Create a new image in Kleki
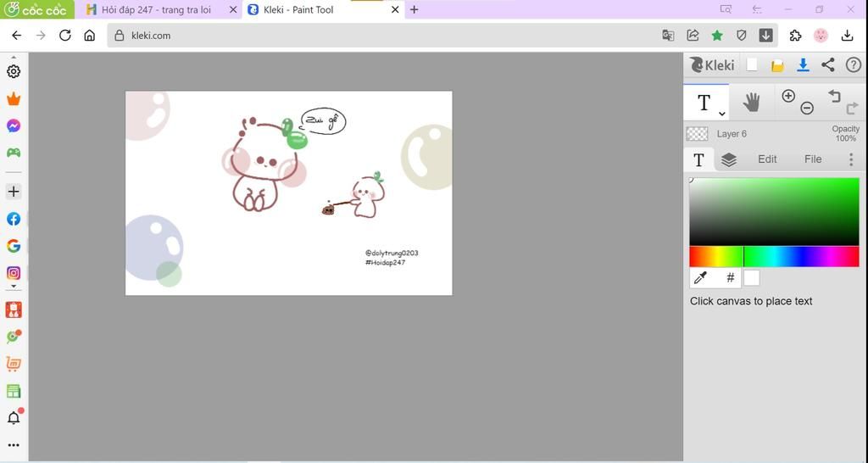868x463 pixels. click(x=752, y=64)
